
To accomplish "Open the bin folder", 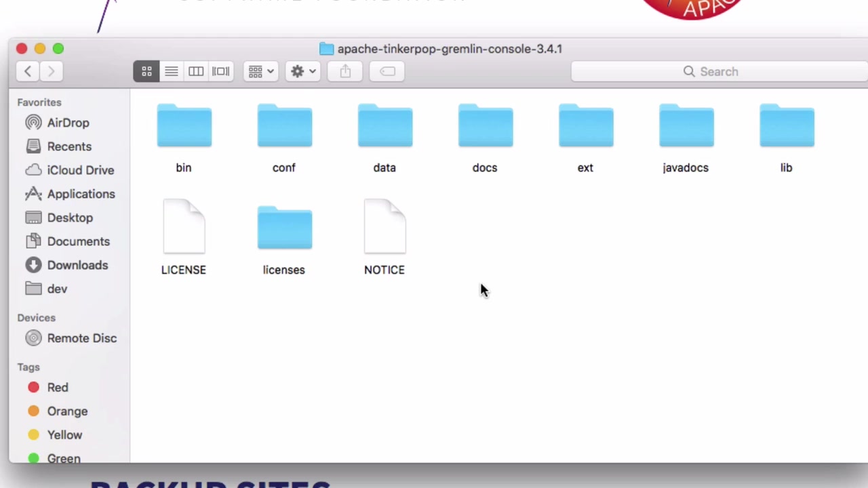I will tap(184, 126).
